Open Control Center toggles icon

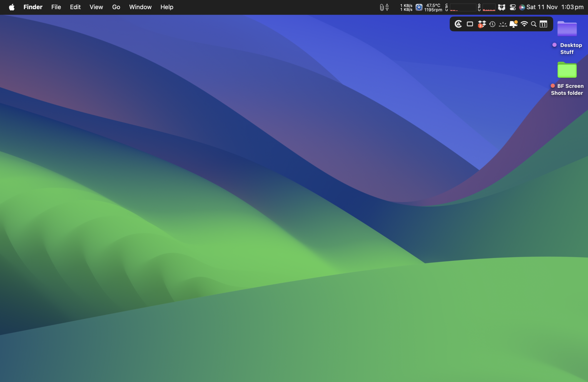pyautogui.click(x=512, y=7)
